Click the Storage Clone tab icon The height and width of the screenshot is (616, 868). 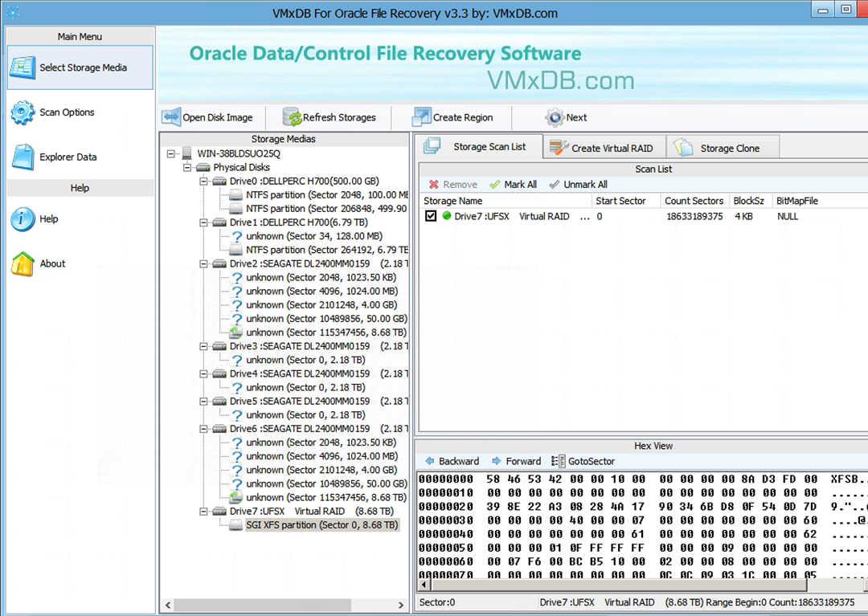click(x=683, y=148)
